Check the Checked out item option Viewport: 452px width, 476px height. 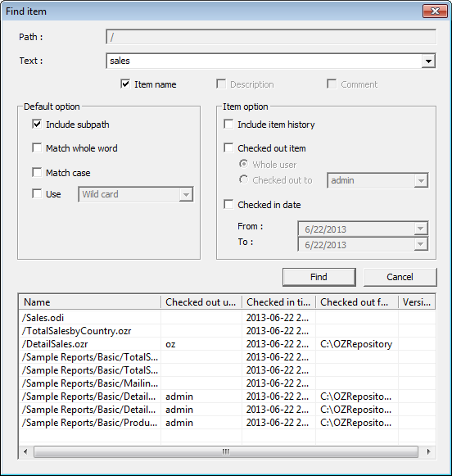tap(228, 148)
